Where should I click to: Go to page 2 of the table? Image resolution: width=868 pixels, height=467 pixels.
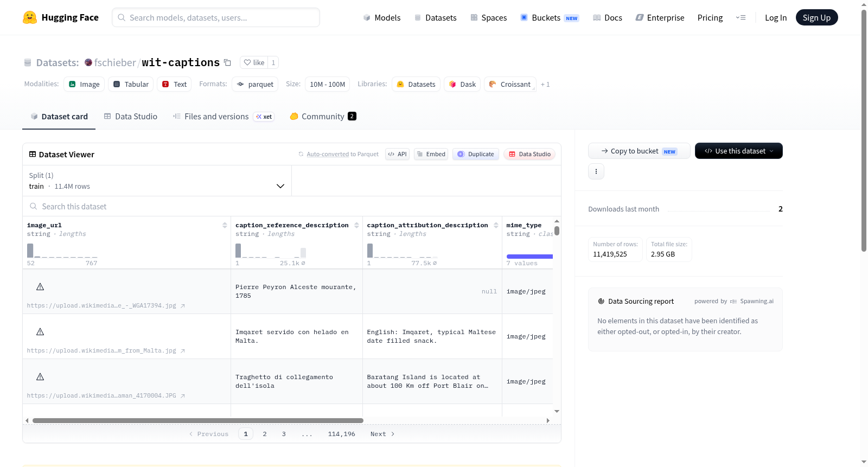tap(265, 434)
